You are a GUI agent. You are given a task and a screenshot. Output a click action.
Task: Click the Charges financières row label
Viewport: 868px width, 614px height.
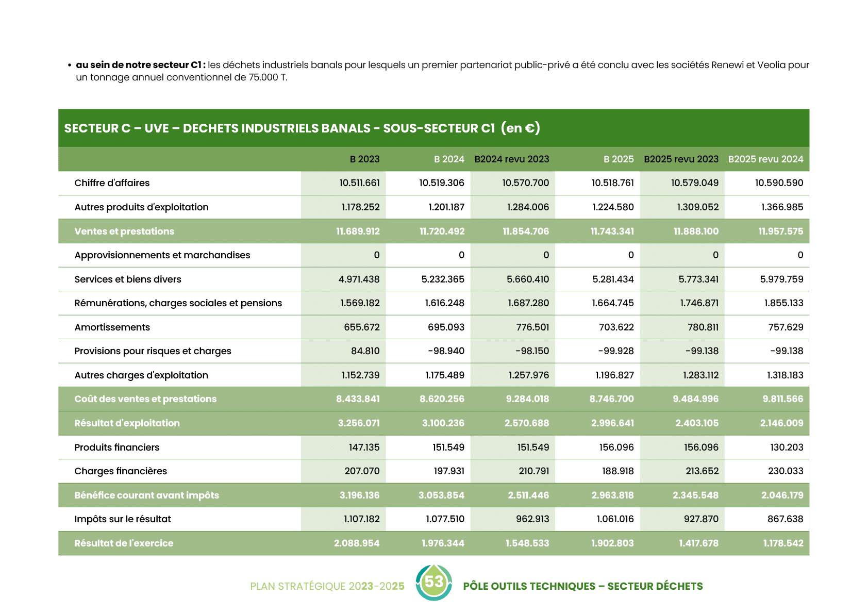point(121,471)
